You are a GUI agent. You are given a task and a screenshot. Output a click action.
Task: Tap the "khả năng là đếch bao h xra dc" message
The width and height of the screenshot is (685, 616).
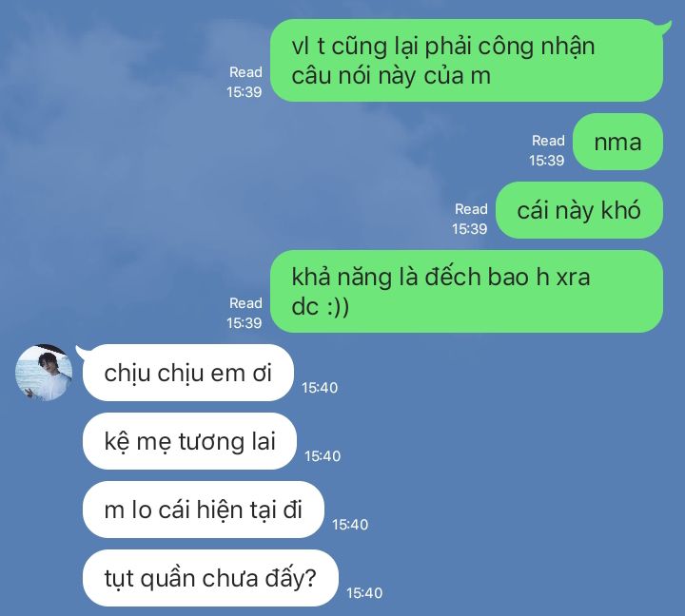(466, 291)
